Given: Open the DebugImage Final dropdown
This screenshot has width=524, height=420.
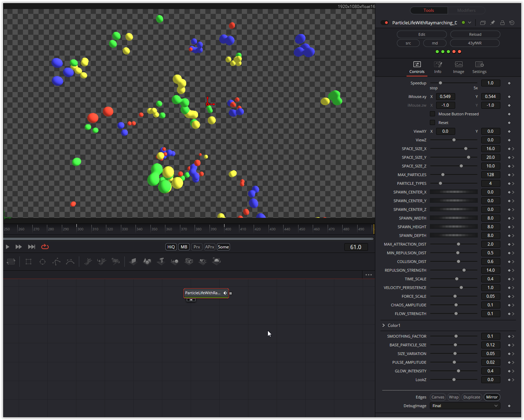Looking at the screenshot, I should coord(465,406).
